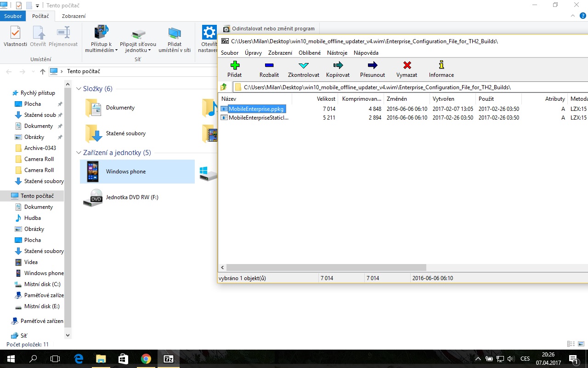Click the Přesunout move icon
Image resolution: width=588 pixels, height=368 pixels.
tap(373, 66)
